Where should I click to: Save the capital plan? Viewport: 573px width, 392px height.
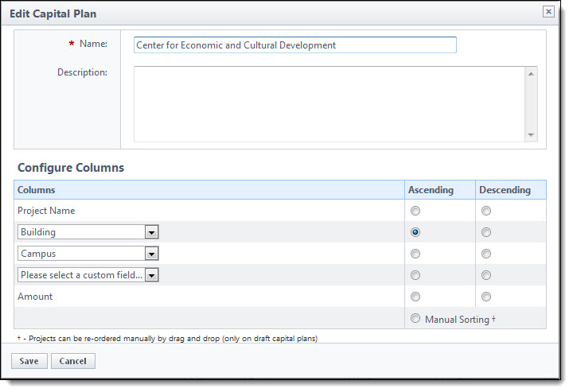29,361
